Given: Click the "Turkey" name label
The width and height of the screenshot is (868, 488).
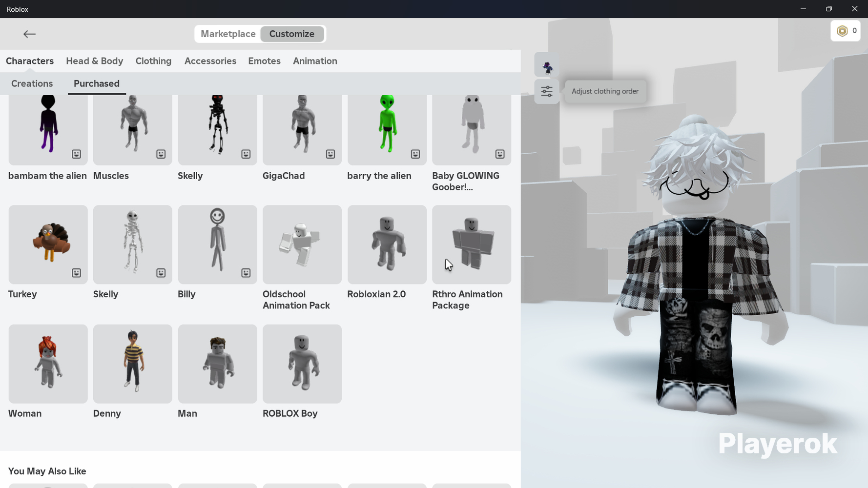Looking at the screenshot, I should click(22, 294).
